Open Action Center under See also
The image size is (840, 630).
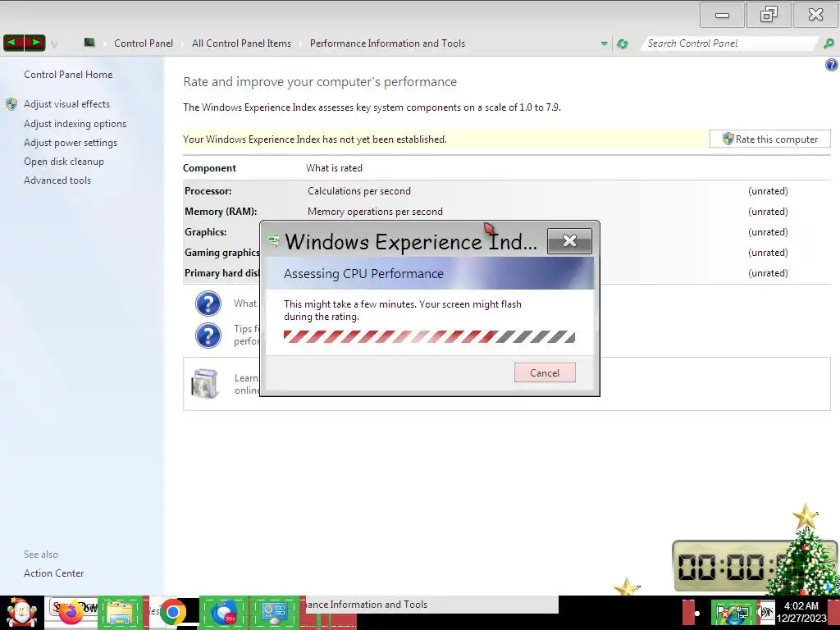53,573
